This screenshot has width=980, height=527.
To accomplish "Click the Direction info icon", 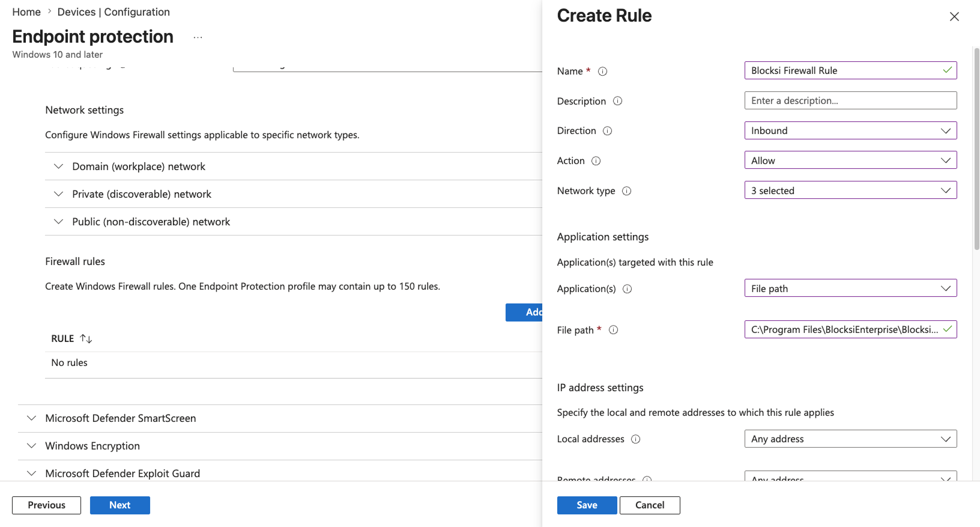I will tap(607, 131).
